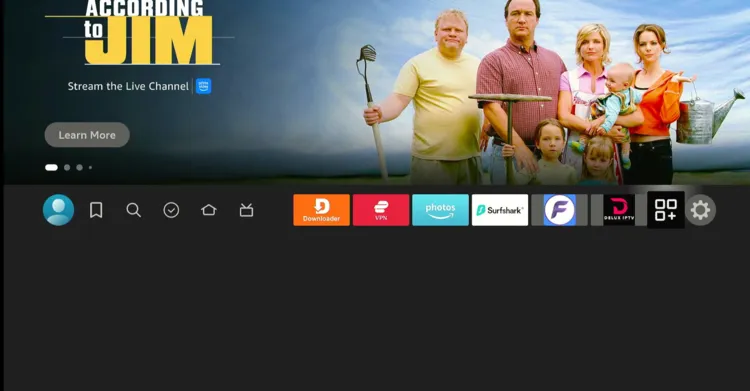Open the user profile avatar
The height and width of the screenshot is (391, 750).
58,210
